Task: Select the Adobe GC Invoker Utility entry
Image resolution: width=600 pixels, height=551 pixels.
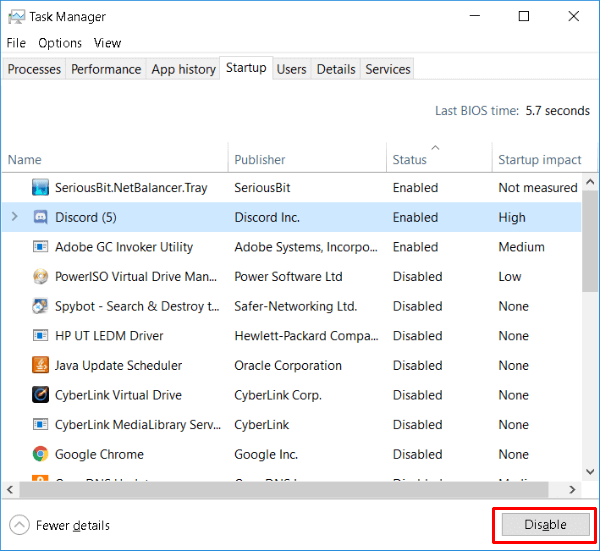Action: pos(124,247)
